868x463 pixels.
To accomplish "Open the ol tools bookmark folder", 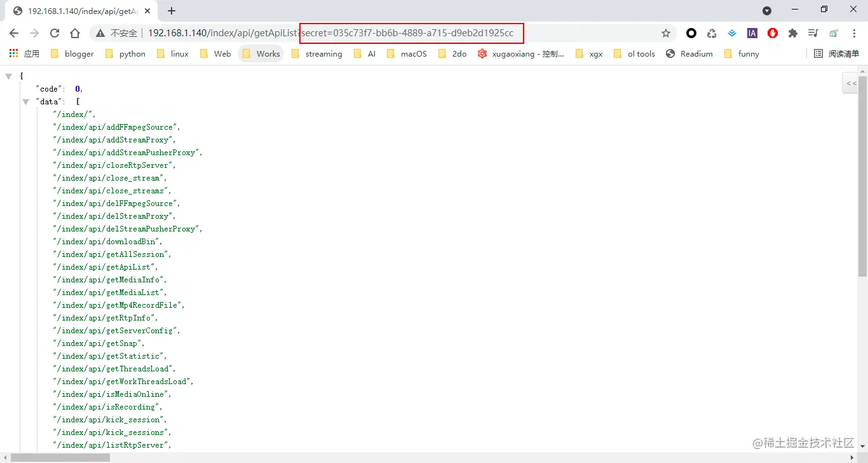I will [634, 54].
